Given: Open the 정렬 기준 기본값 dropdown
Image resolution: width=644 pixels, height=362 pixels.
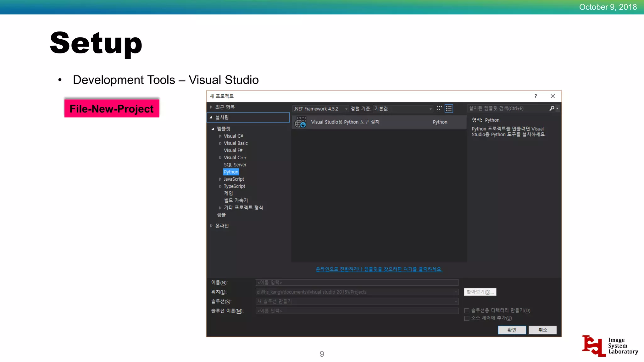Looking at the screenshot, I should point(403,109).
